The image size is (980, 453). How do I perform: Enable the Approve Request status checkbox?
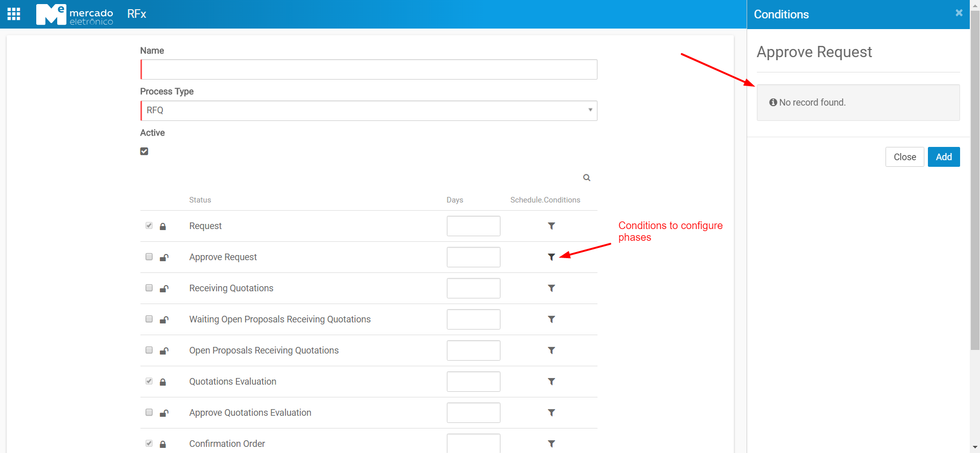click(149, 257)
